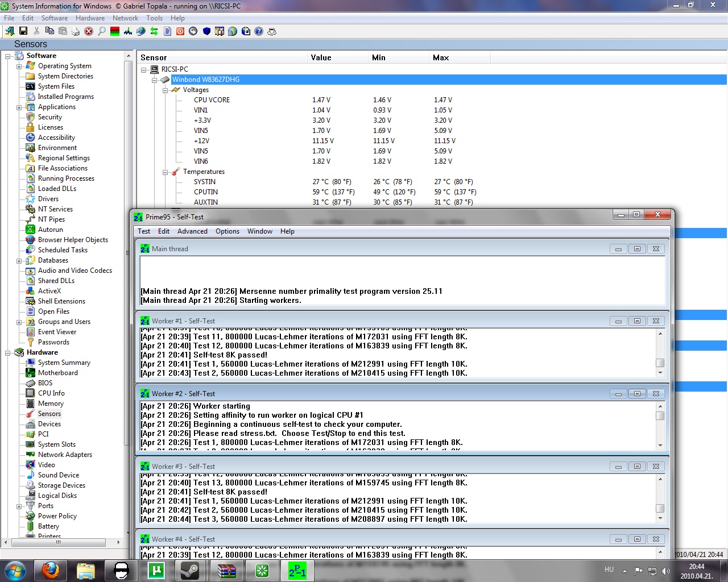Click Worker #3 log scrollbar down arrow
The width and height of the screenshot is (728, 582).
tap(660, 518)
